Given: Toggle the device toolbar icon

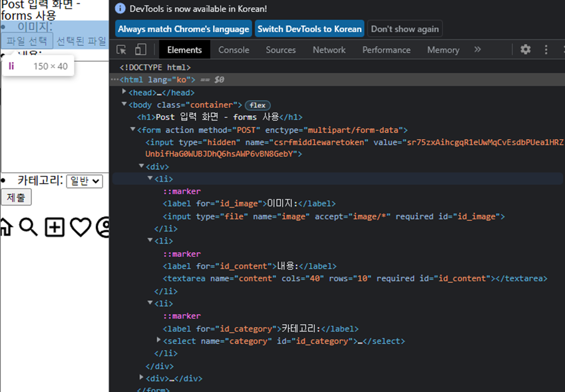Looking at the screenshot, I should [x=140, y=49].
